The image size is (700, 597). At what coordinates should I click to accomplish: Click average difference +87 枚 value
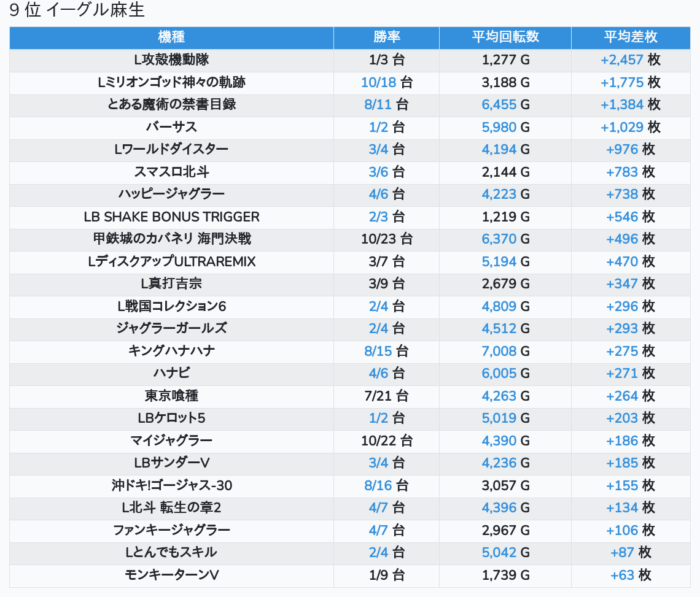tap(631, 553)
